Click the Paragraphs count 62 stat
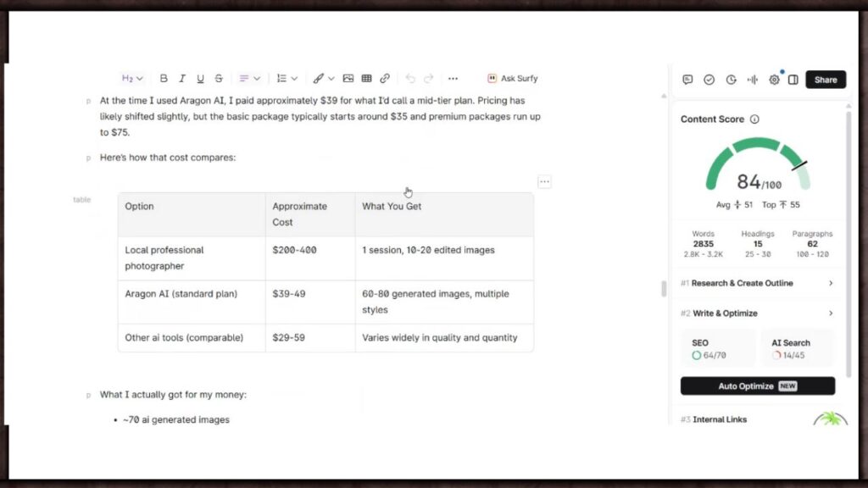Screen dimensions: 868x488 812,244
